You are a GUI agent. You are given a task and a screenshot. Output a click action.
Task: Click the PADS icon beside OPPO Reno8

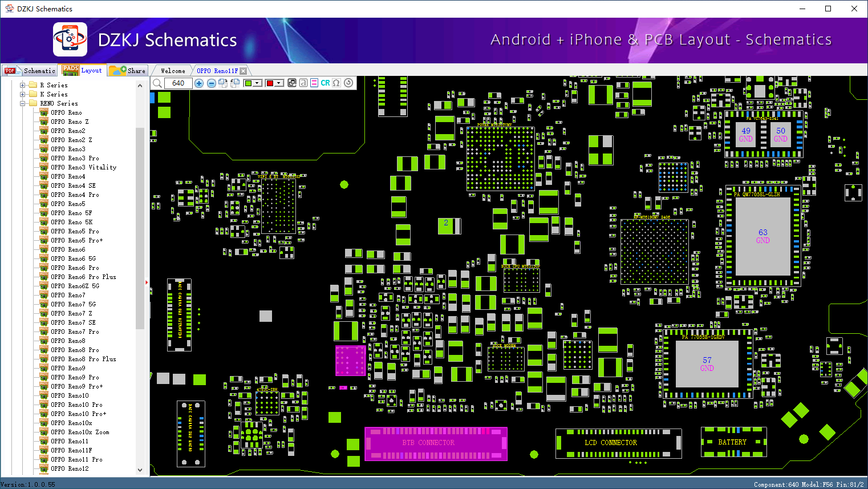pyautogui.click(x=44, y=341)
